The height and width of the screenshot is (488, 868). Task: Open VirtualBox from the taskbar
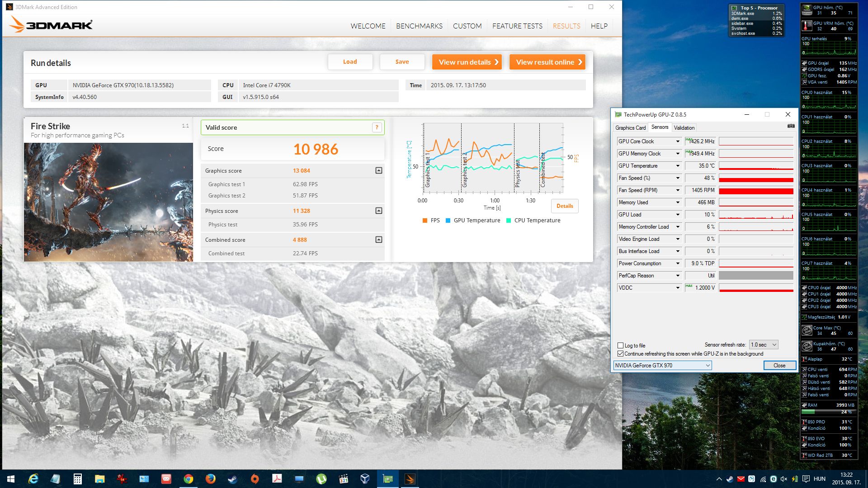click(x=365, y=479)
